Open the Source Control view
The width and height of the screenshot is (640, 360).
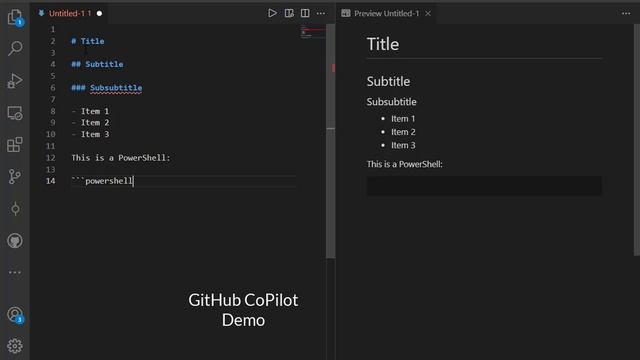pos(15,176)
